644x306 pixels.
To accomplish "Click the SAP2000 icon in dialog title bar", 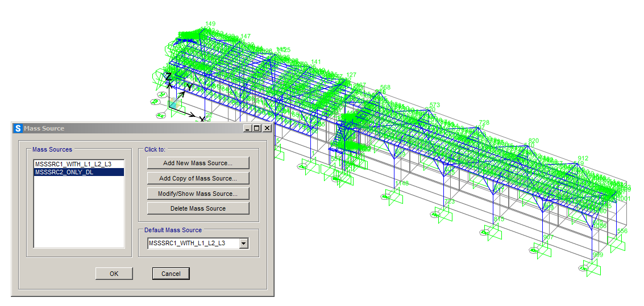I will click(x=18, y=128).
